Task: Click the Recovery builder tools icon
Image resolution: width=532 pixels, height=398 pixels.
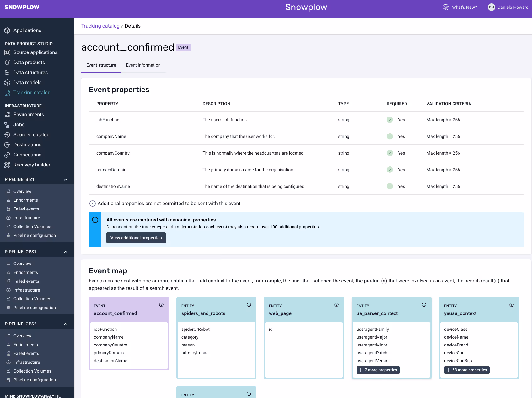Action: [x=7, y=165]
